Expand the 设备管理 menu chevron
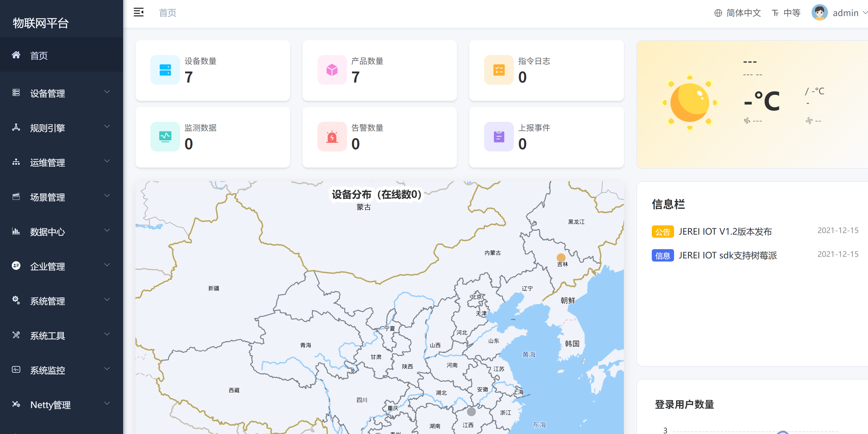The width and height of the screenshot is (868, 434). coord(107,91)
